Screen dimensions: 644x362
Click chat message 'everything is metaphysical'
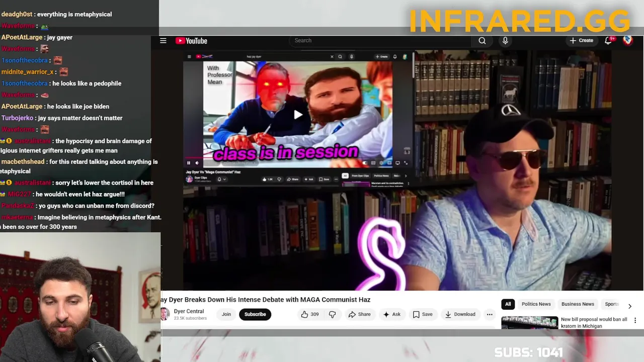point(74,15)
